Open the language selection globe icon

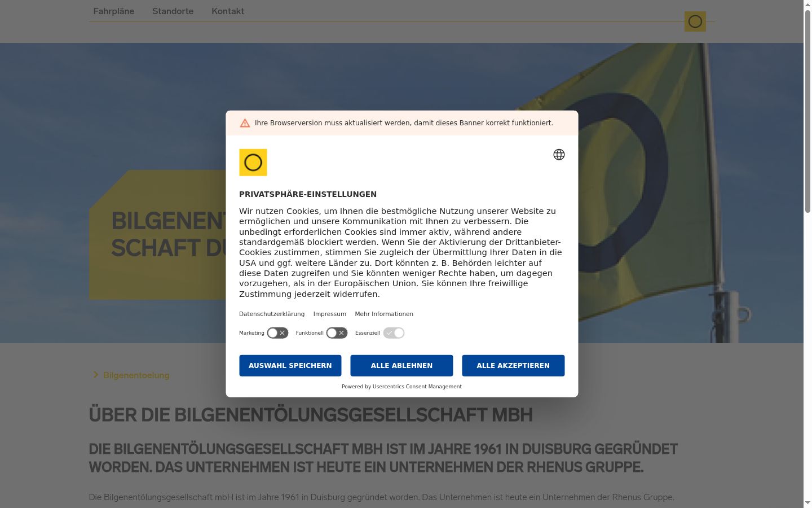point(559,155)
